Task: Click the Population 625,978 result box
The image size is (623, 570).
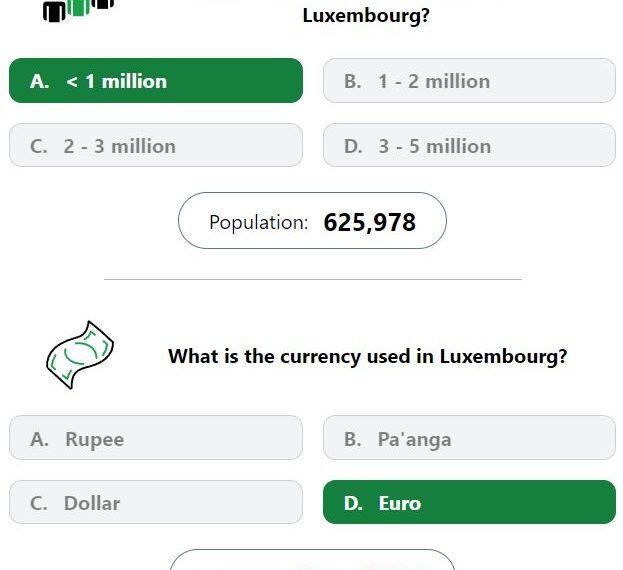Action: pos(312,221)
